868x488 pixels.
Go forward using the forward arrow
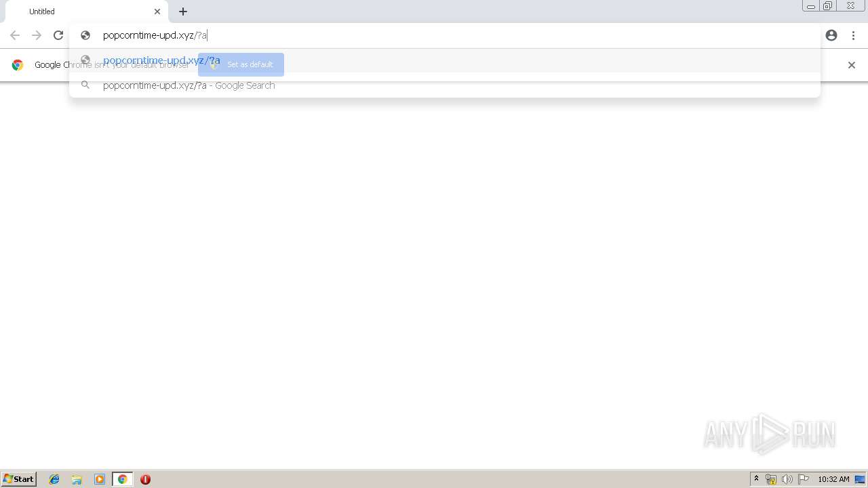click(37, 35)
